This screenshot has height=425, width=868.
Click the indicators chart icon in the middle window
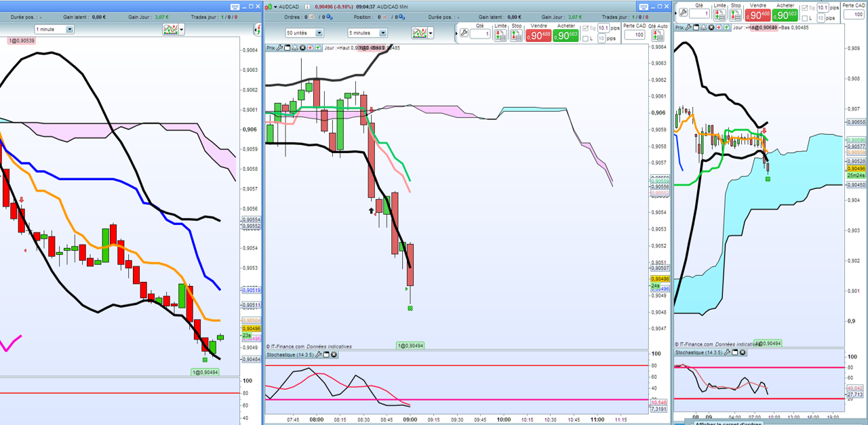pyautogui.click(x=420, y=33)
